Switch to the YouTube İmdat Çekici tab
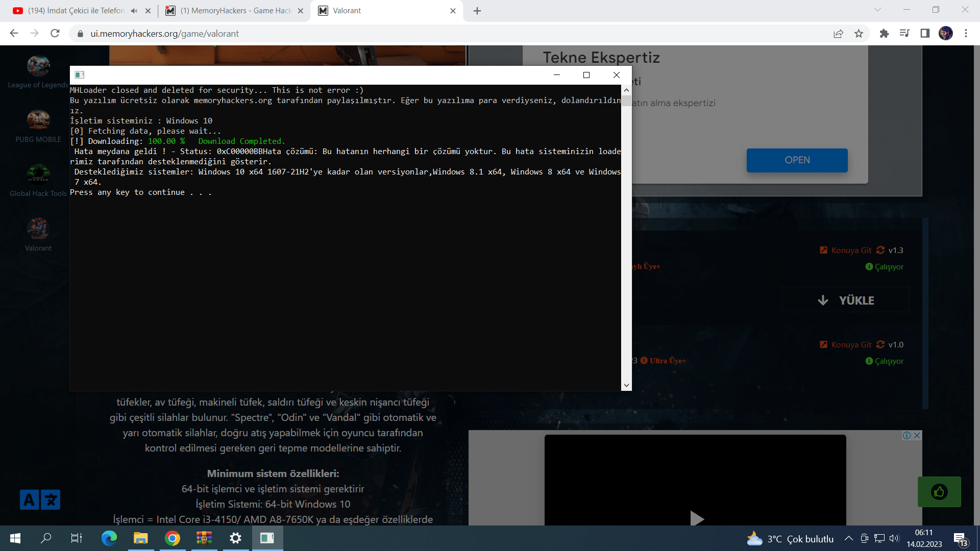Screen dimensions: 980x551 click(x=77, y=11)
